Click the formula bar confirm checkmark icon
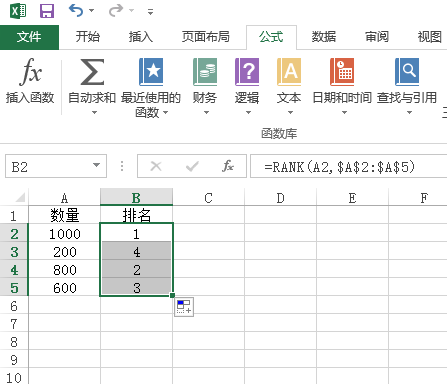Viewport: 447px width, 384px height. pyautogui.click(x=192, y=166)
